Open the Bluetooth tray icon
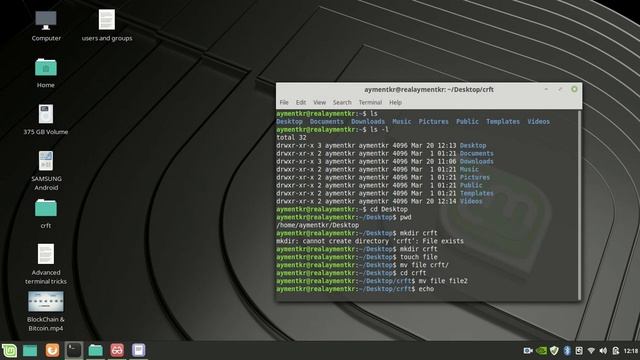640x360 pixels. point(567,351)
